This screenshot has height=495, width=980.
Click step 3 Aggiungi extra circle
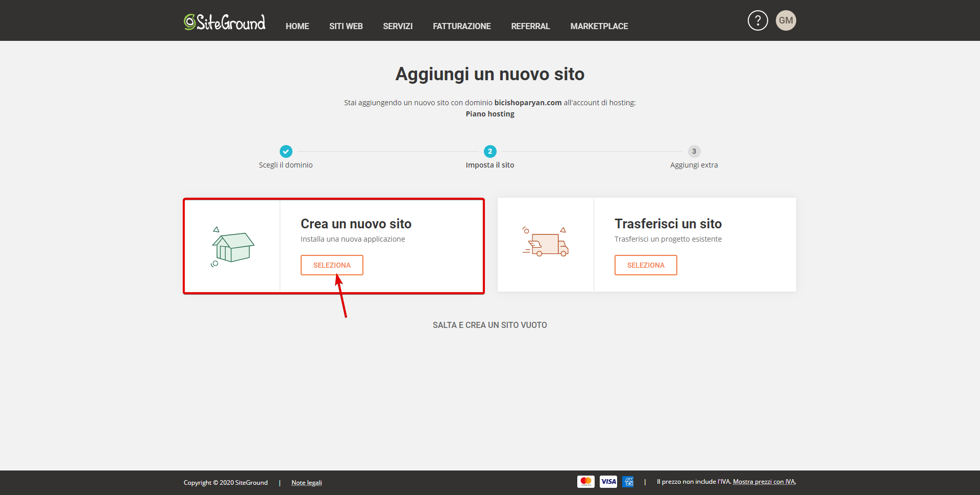pyautogui.click(x=694, y=151)
